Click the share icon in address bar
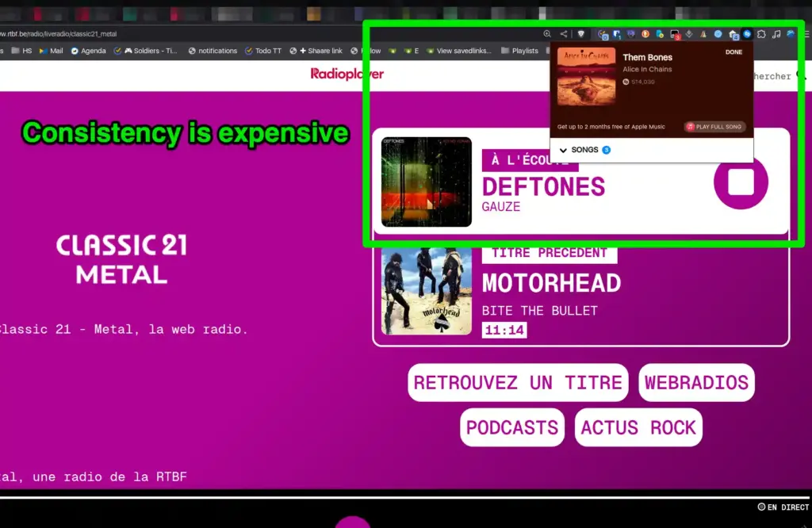The image size is (812, 528). tap(564, 33)
